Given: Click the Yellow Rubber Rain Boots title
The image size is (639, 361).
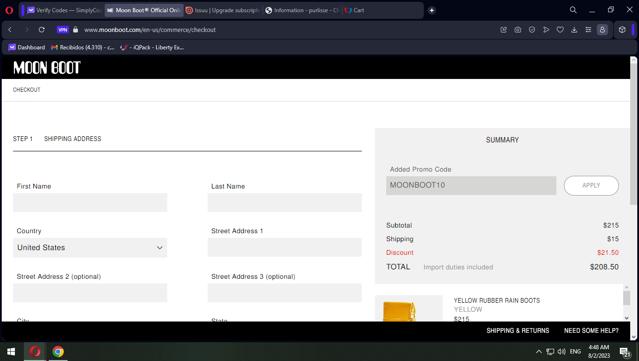Looking at the screenshot, I should (x=497, y=300).
